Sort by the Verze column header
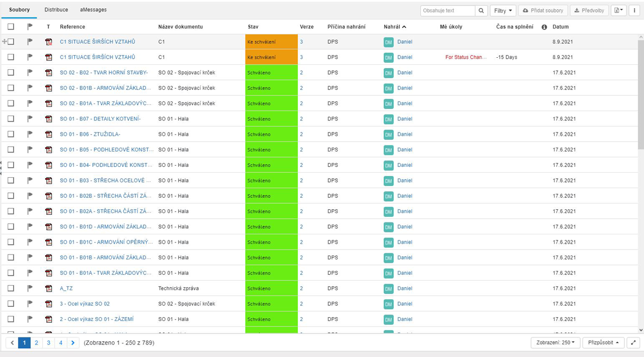Image resolution: width=644 pixels, height=357 pixels. 306,27
